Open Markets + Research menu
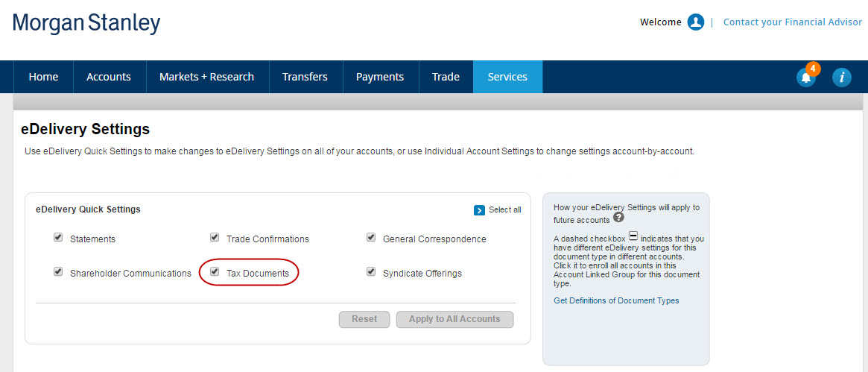 tap(207, 77)
